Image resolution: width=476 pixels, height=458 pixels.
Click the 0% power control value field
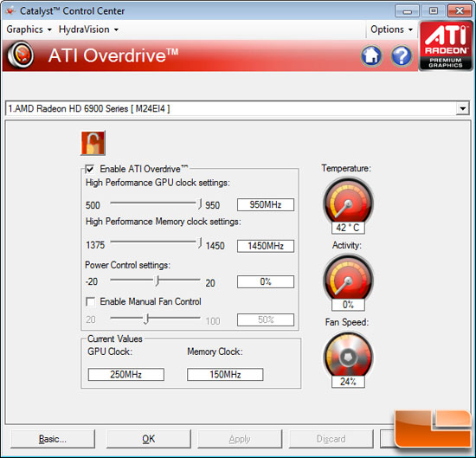[266, 281]
